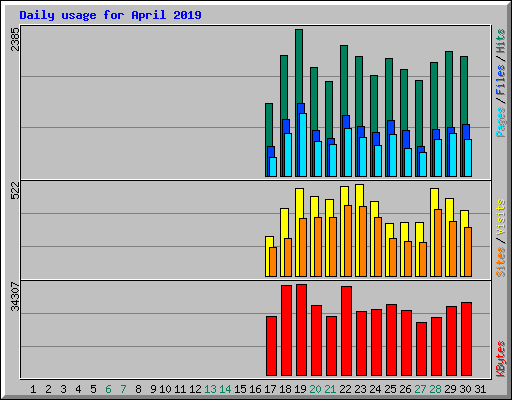Click weekend day 21 on the x-axis
512x400 pixels.
330,389
